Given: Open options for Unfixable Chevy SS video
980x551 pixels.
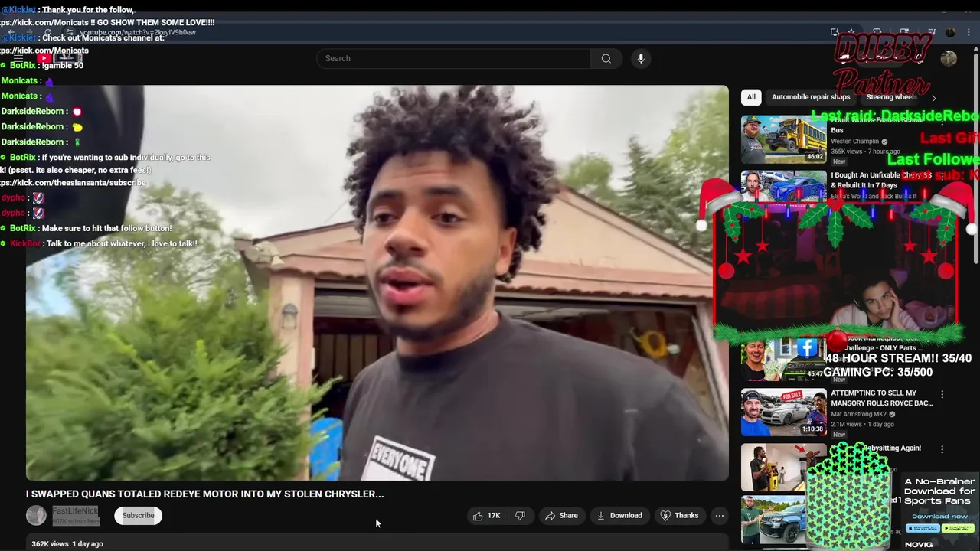Looking at the screenshot, I should [942, 177].
